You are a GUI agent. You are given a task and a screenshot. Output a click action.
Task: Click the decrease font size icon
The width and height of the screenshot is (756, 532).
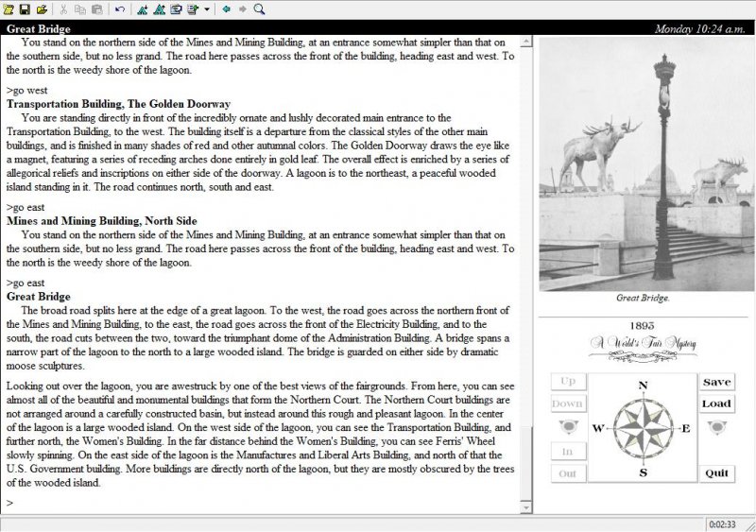(x=143, y=9)
